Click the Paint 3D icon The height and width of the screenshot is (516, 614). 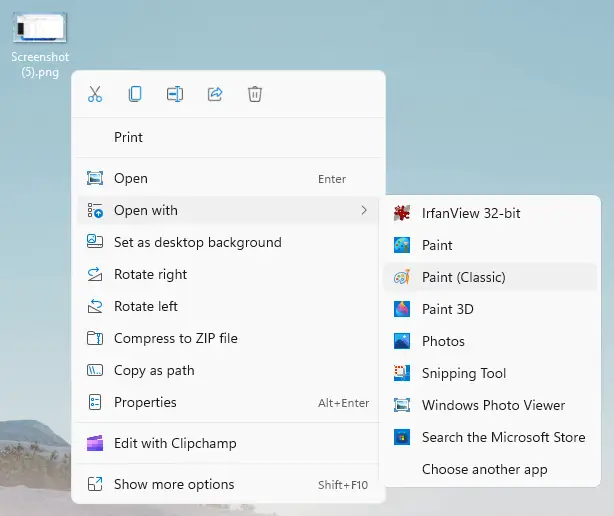coord(402,309)
